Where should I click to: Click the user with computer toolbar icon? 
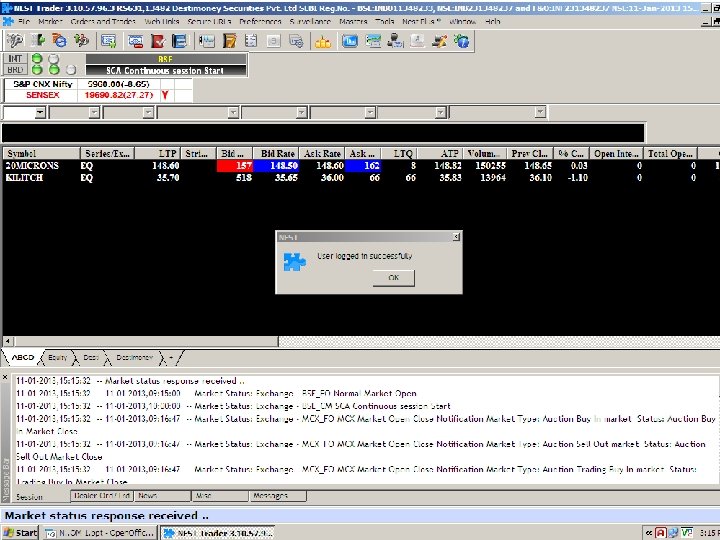(x=395, y=41)
